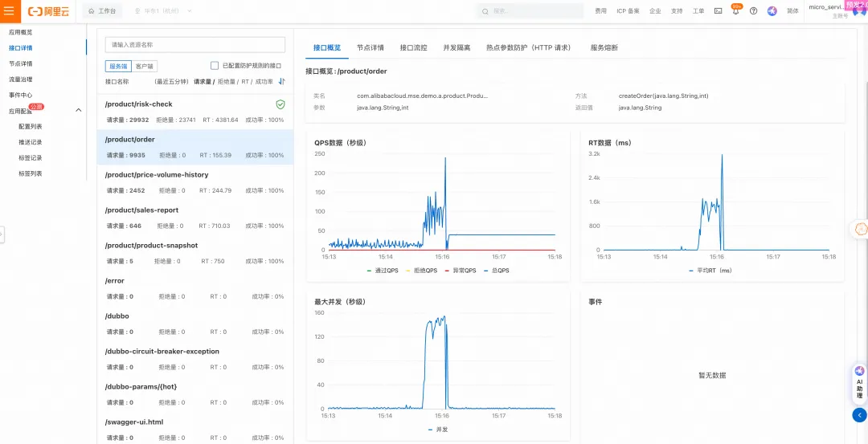This screenshot has width=868, height=444.
Task: Select the /error interface
Action: click(194, 288)
